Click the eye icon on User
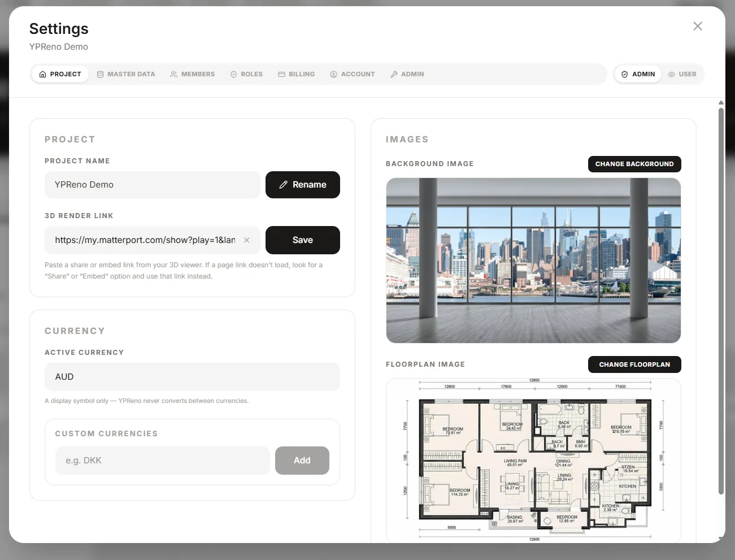735x560 pixels. coord(672,74)
